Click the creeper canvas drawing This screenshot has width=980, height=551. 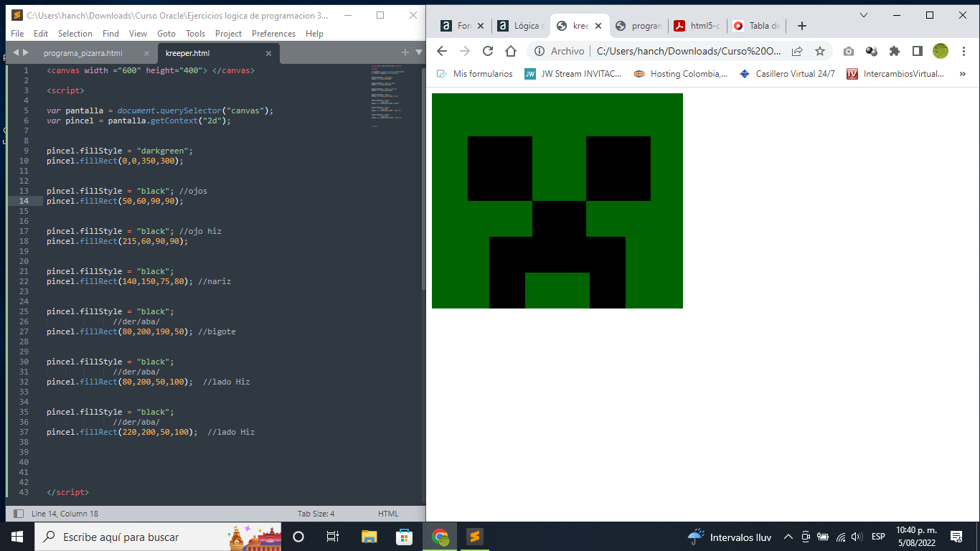(557, 201)
